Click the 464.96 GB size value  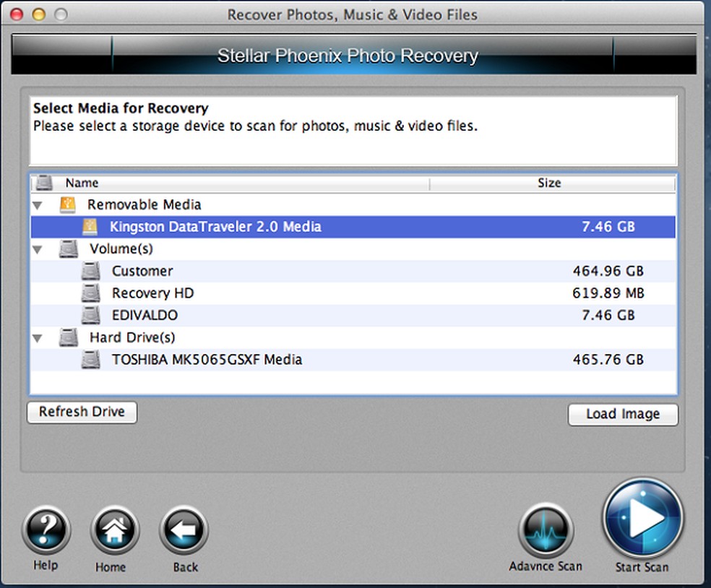coord(608,271)
